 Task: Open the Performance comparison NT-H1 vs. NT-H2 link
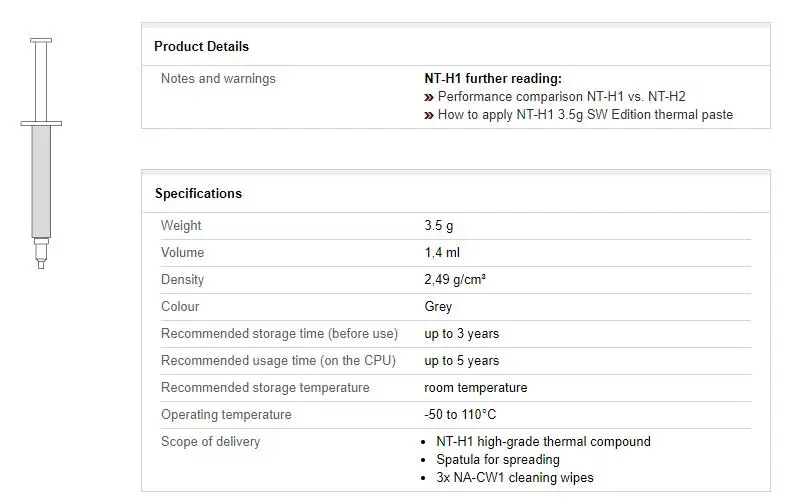tap(561, 97)
